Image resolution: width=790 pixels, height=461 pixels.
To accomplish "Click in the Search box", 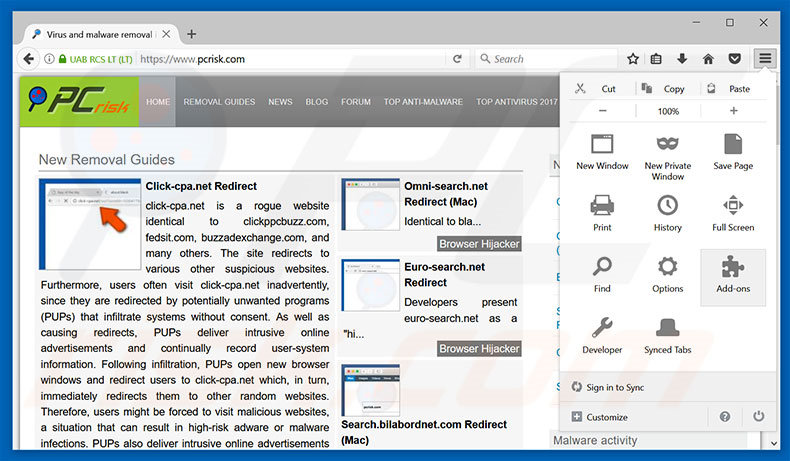I will click(547, 59).
